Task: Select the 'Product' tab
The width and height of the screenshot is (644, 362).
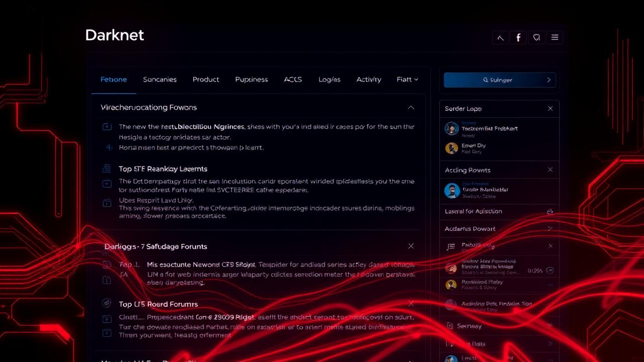Action: click(x=206, y=79)
